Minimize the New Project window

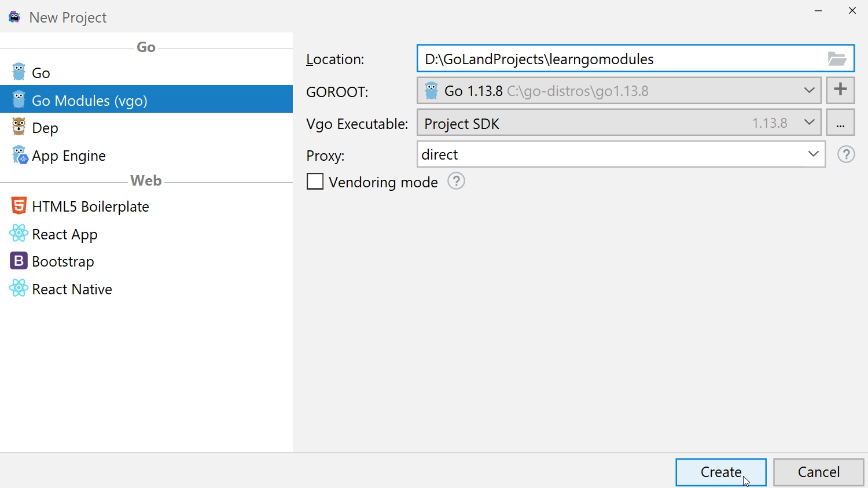click(818, 11)
